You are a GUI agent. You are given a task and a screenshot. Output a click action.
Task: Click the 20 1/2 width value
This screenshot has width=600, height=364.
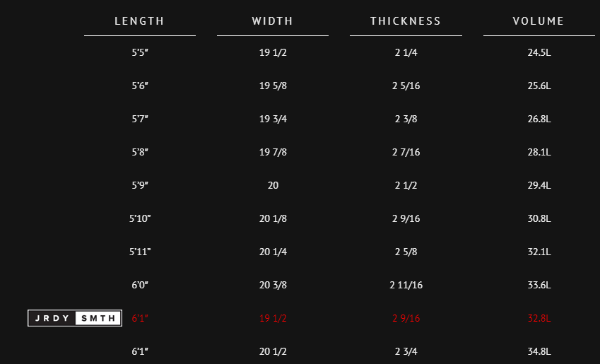coord(273,351)
